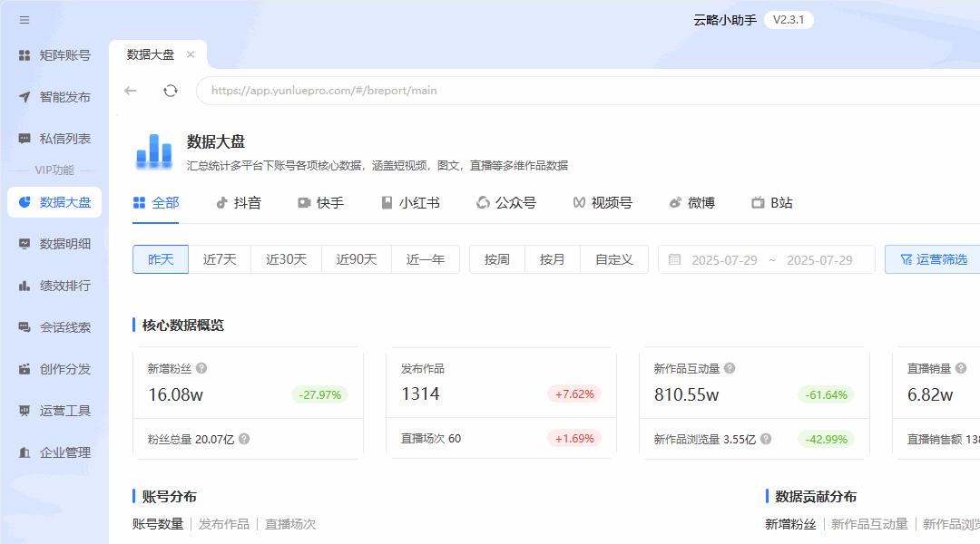Viewport: 980px width, 544px height.
Task: Open 企业管理 in the sidebar
Action: click(x=54, y=452)
